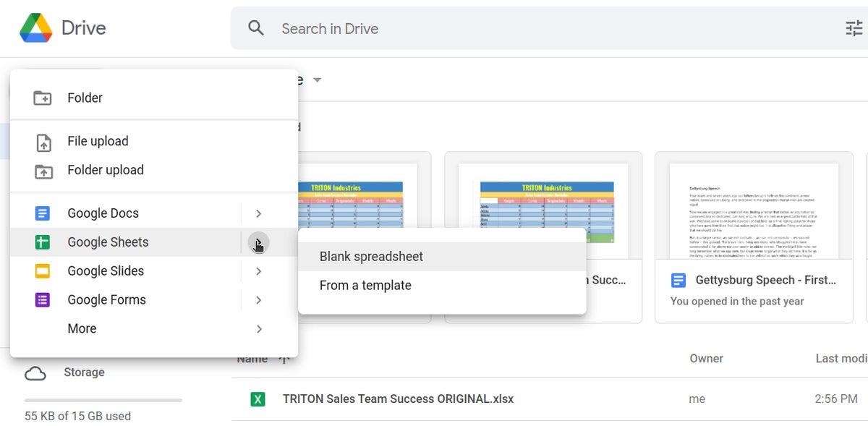Expand the Google Forms submenu arrow
Image resolution: width=868 pixels, height=426 pixels.
[258, 300]
